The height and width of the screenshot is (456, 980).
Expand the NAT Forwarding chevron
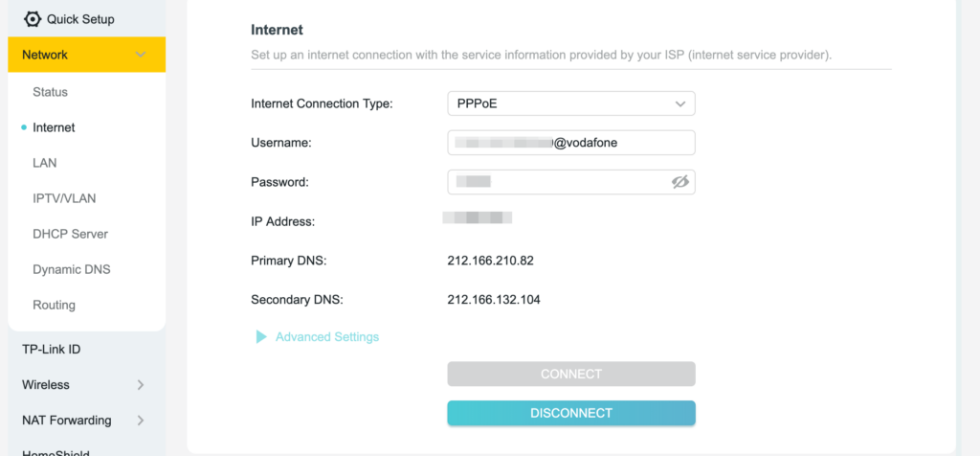(141, 421)
